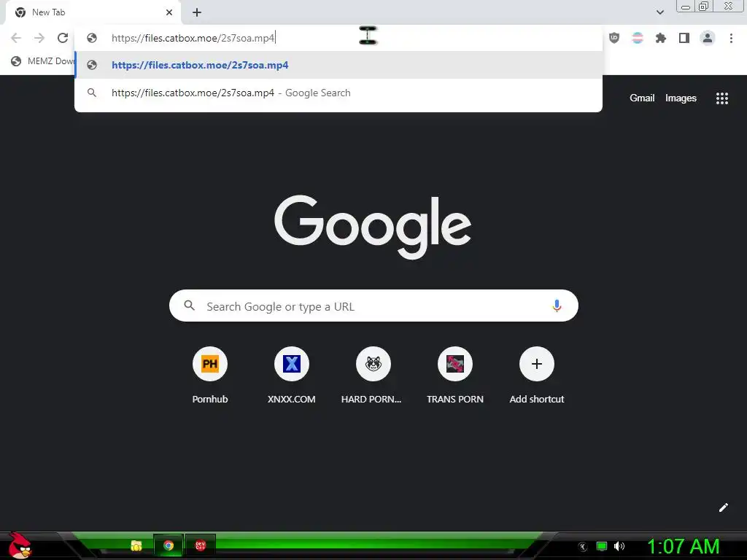
Task: Open the uBlock Origin shield extension
Action: point(614,38)
